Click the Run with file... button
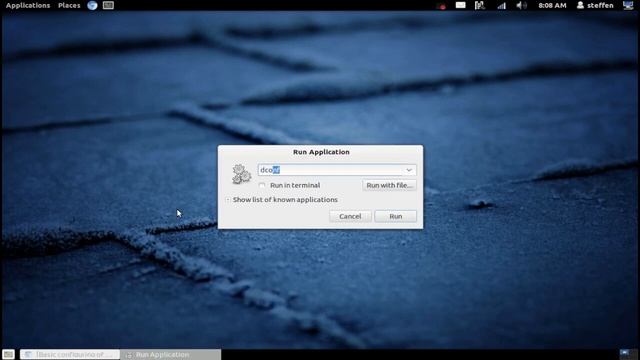The image size is (640, 360). [389, 185]
